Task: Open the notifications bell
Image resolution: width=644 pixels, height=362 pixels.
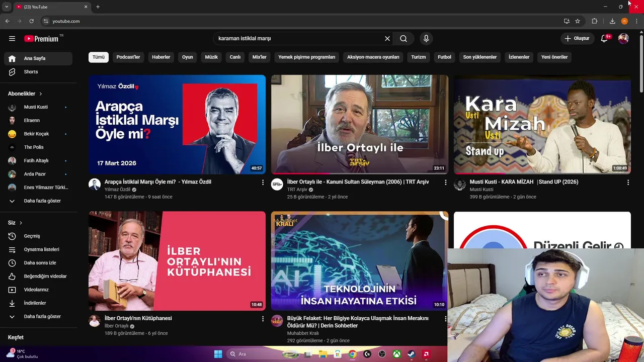Action: 605,39
